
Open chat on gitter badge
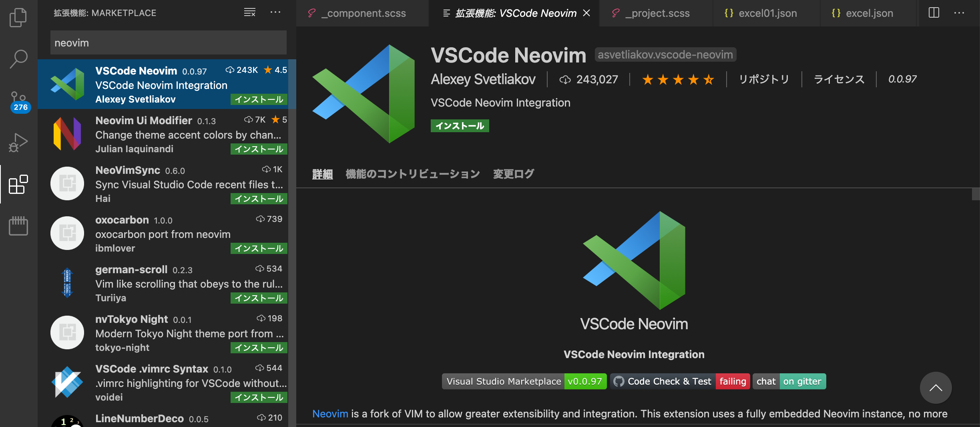[x=789, y=381]
